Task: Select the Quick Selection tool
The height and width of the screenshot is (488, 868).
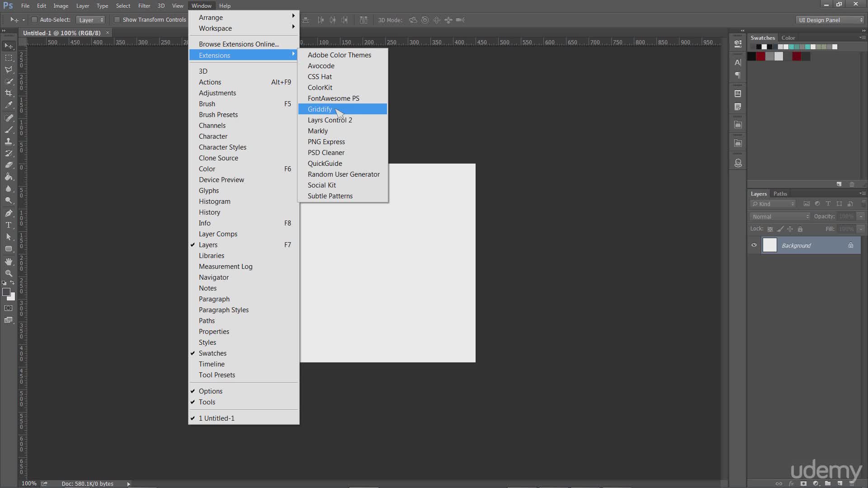Action: [x=9, y=81]
